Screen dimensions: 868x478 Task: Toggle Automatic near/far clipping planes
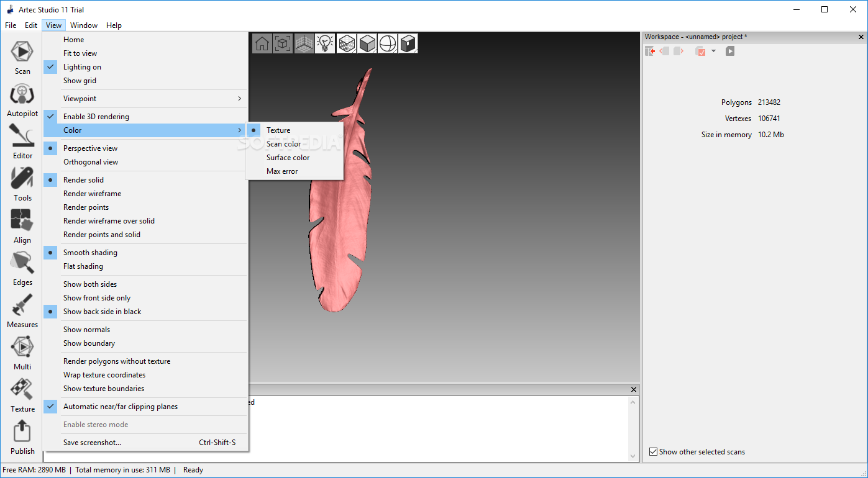[145, 407]
